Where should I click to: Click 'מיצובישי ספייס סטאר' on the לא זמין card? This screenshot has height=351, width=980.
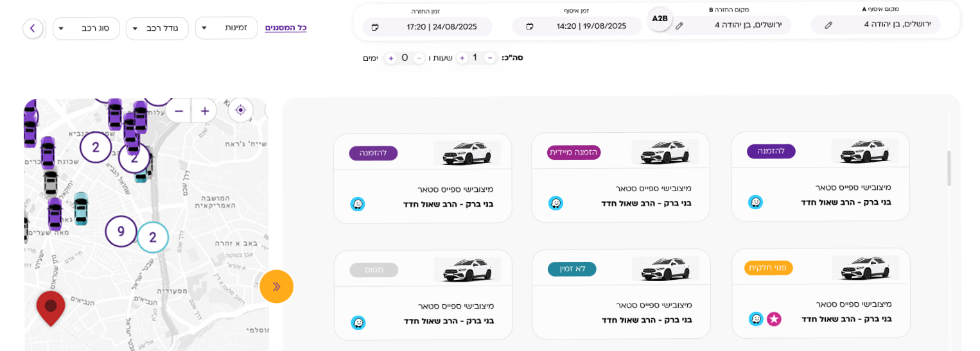654,305
